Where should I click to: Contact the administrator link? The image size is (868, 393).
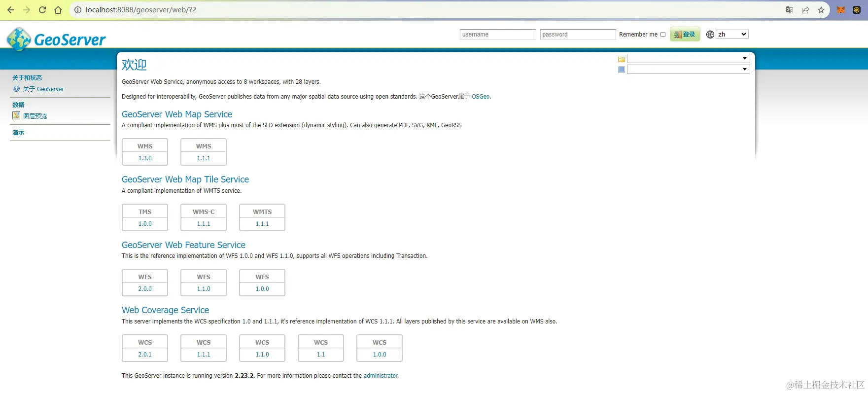coord(381,376)
